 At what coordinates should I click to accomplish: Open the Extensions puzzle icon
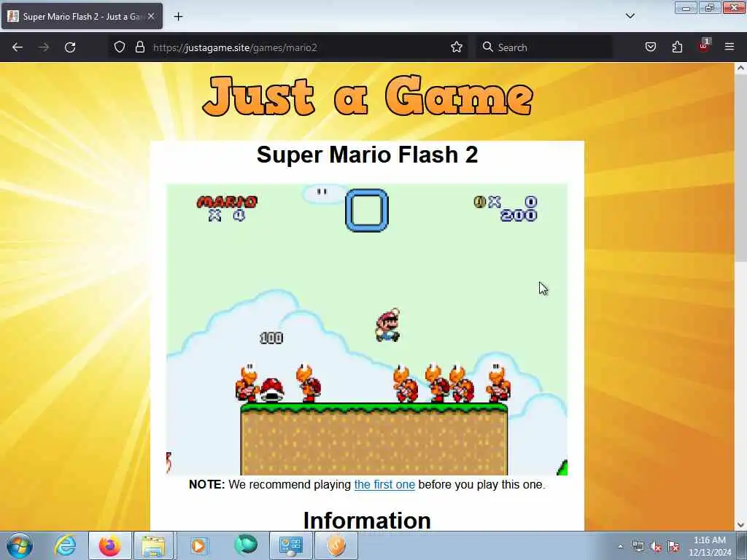pyautogui.click(x=677, y=47)
